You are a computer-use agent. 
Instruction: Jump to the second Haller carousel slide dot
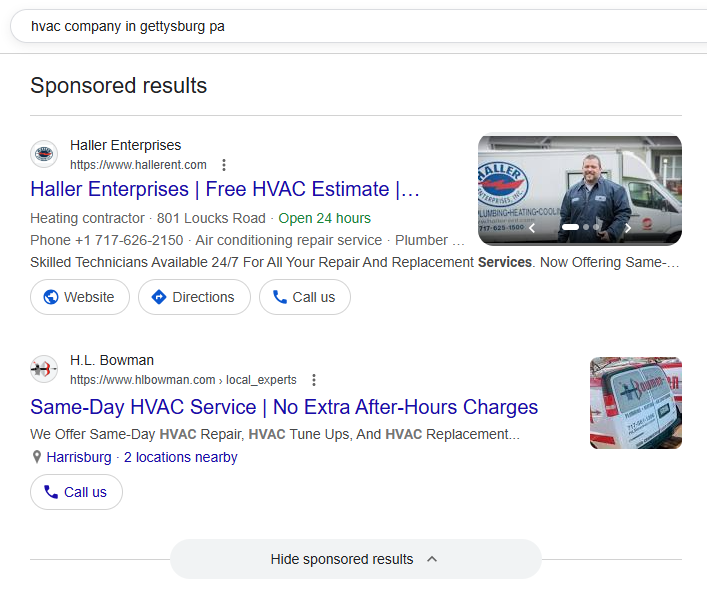pyautogui.click(x=586, y=228)
